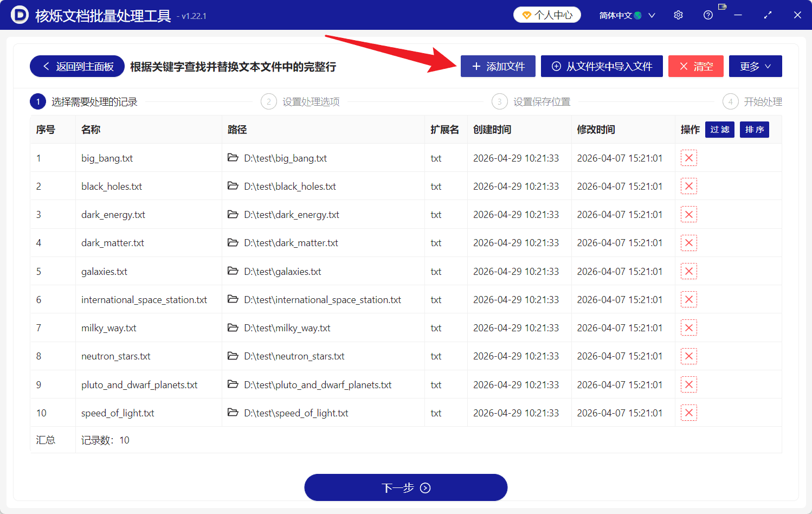The width and height of the screenshot is (812, 514).
Task: Click the 添加文件 button
Action: pos(498,66)
